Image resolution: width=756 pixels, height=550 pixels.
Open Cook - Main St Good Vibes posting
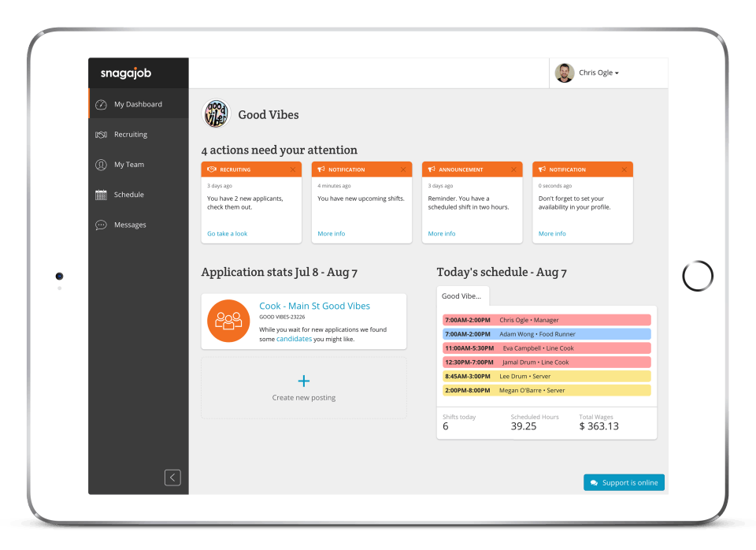pos(314,306)
